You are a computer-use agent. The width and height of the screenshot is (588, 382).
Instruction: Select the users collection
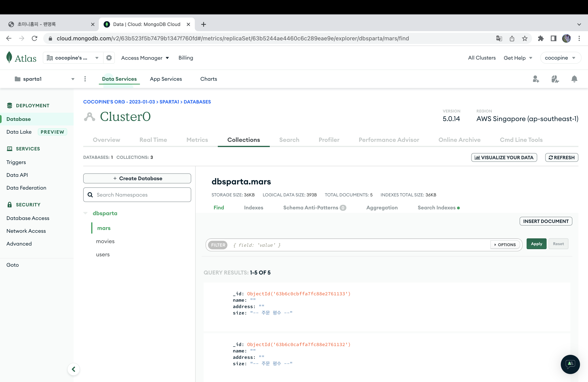point(103,254)
